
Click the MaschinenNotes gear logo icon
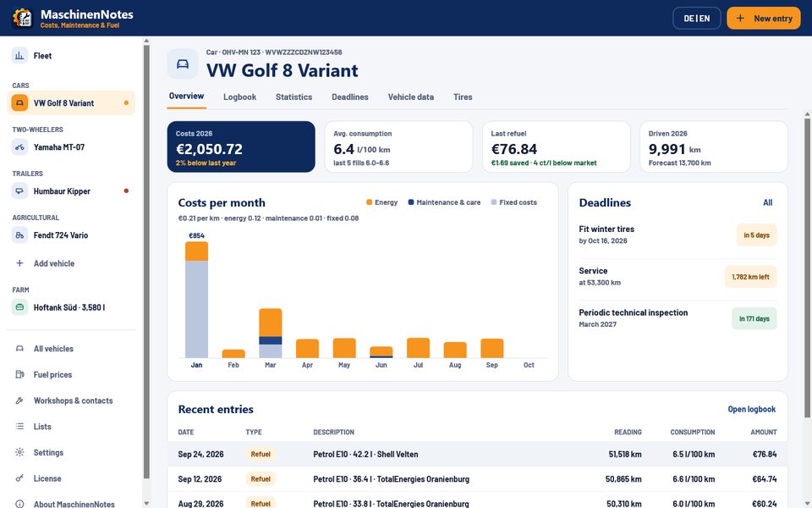point(22,18)
